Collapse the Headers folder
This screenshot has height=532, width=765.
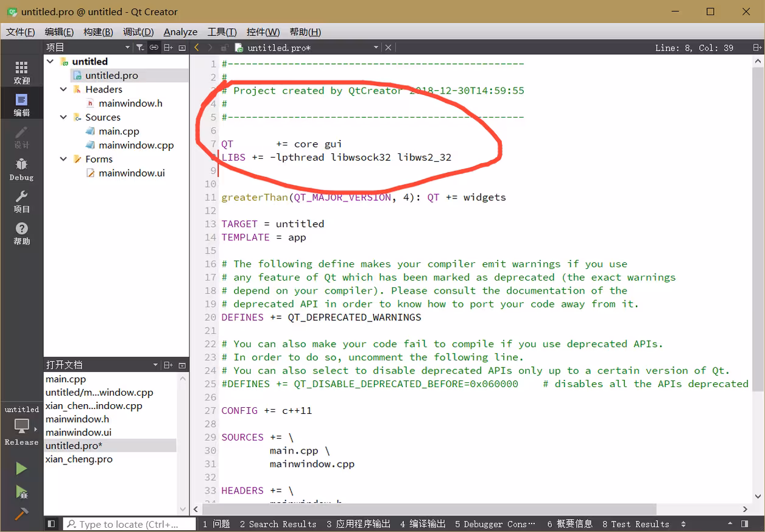(x=63, y=89)
